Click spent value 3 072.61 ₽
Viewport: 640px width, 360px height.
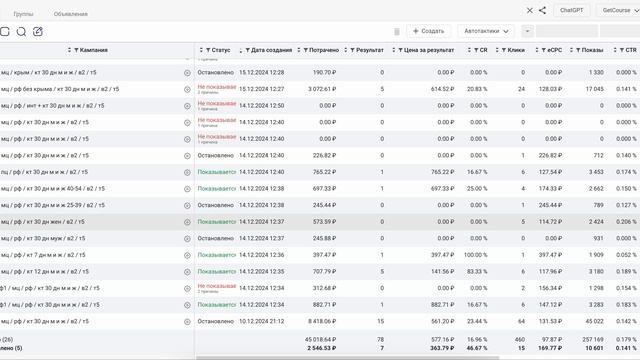(x=322, y=89)
